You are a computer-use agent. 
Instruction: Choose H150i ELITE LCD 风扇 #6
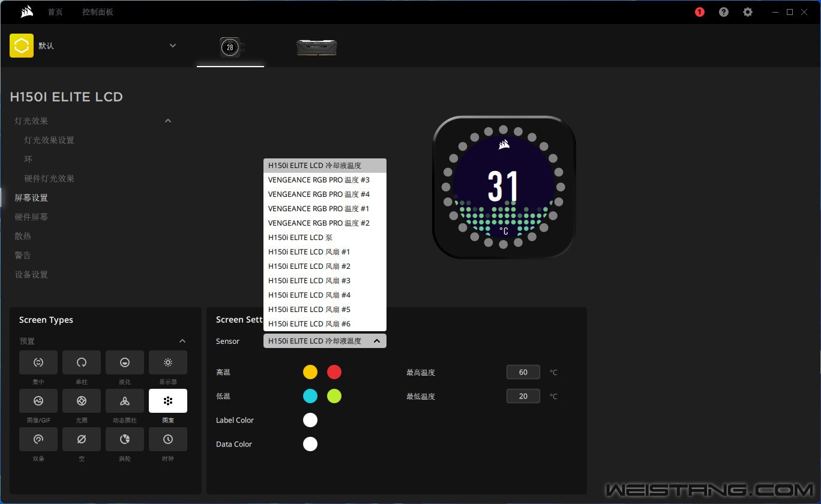[325, 324]
